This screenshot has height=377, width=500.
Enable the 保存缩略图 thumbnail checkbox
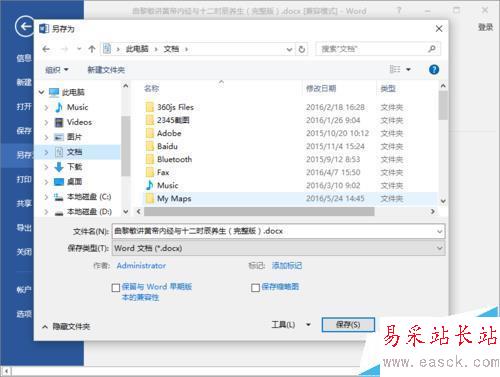(255, 288)
